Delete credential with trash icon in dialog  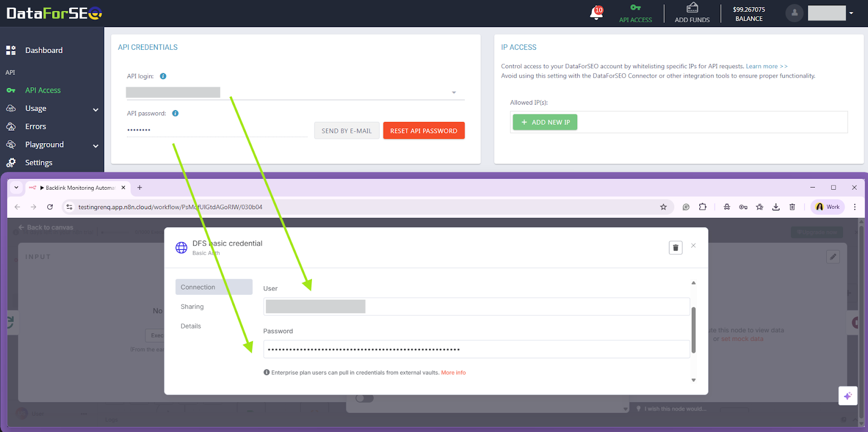point(675,248)
